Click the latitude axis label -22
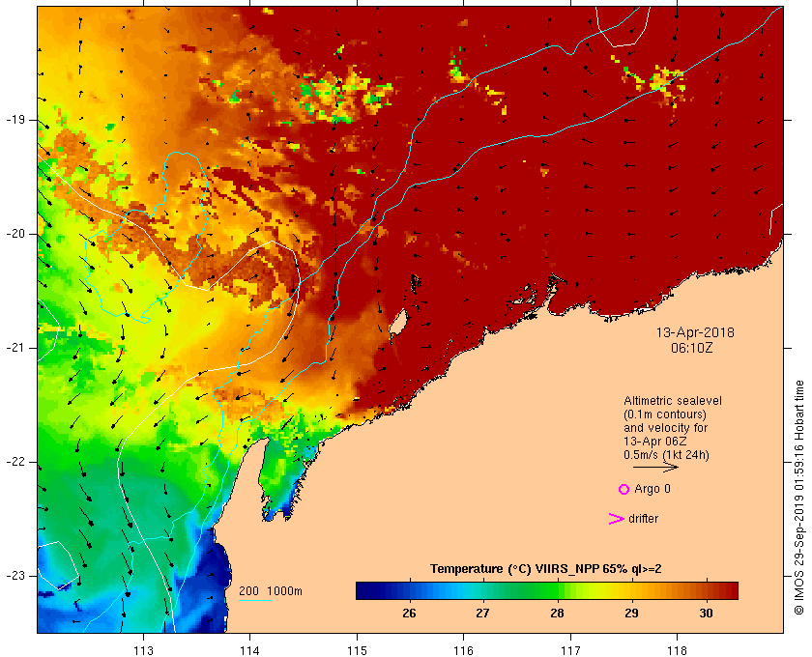The width and height of the screenshot is (812, 657). coord(15,462)
